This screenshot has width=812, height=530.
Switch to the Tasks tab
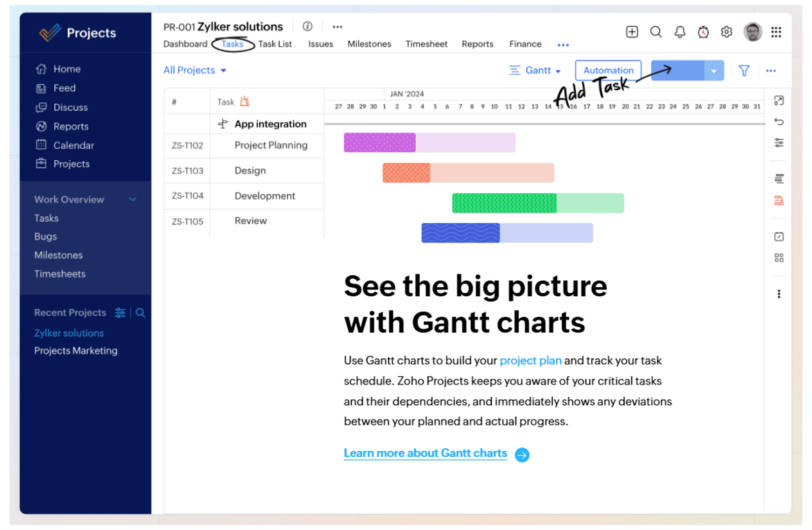click(x=232, y=44)
